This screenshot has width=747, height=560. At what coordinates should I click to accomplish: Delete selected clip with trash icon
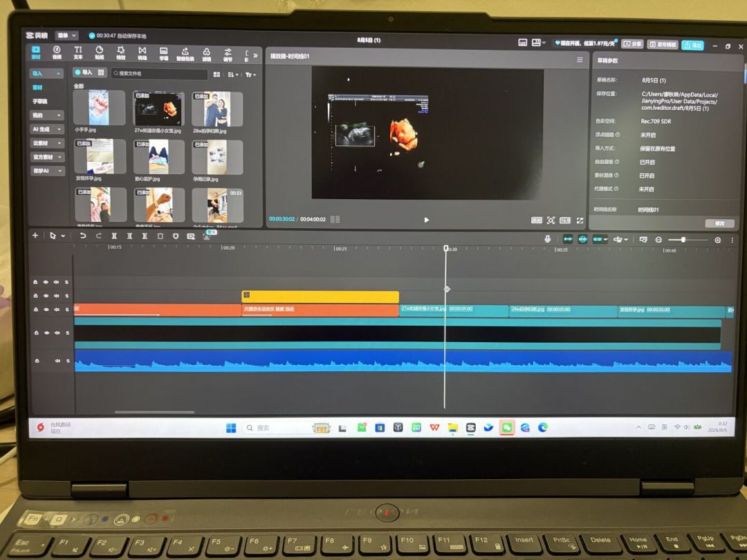point(160,236)
